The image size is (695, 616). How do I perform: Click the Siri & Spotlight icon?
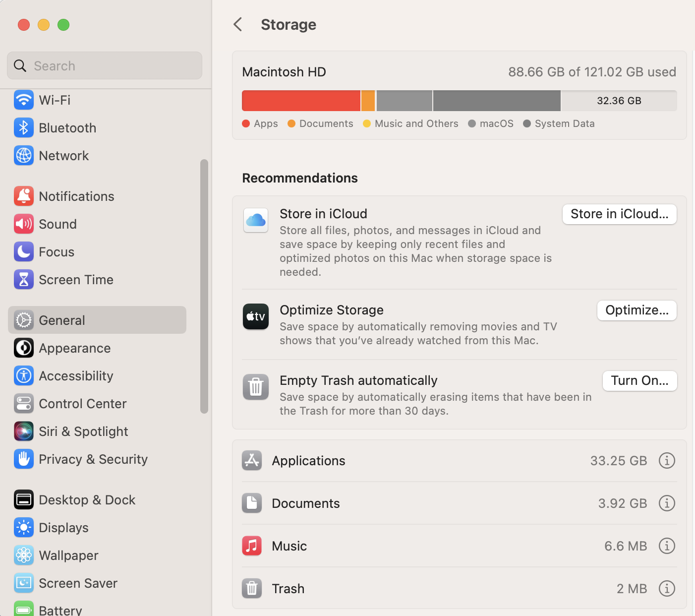[24, 431]
